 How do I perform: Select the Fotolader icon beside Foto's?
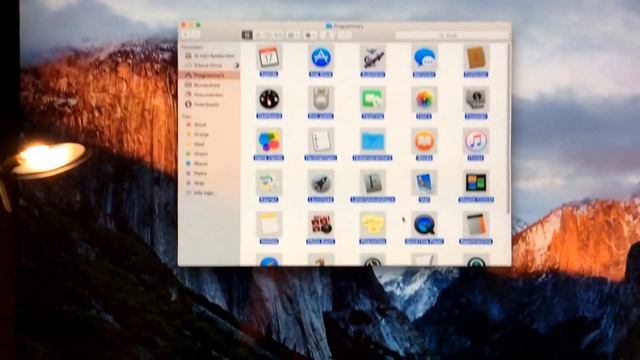coord(476,99)
